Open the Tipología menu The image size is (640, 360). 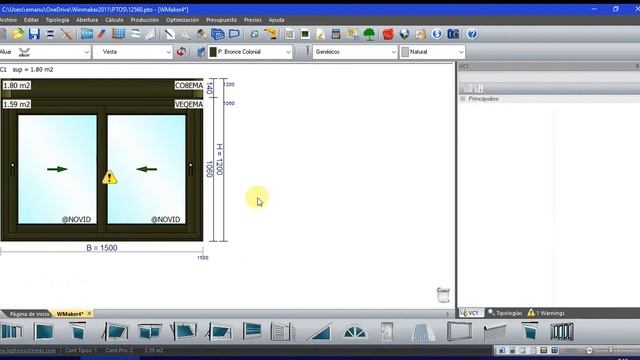click(58, 20)
